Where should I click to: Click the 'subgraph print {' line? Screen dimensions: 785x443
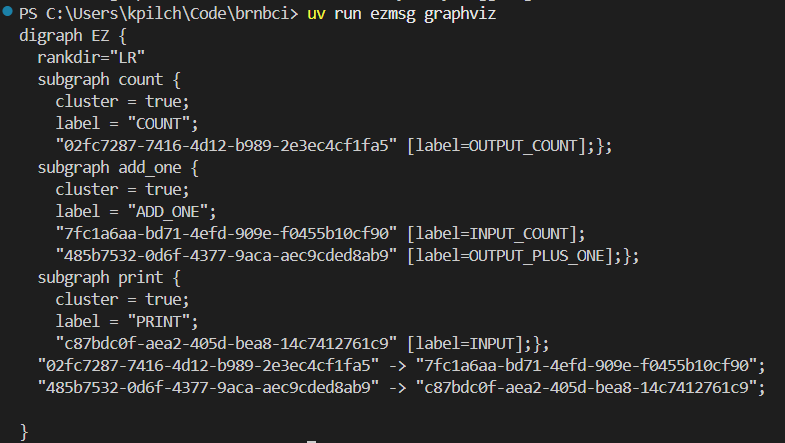pyautogui.click(x=109, y=277)
